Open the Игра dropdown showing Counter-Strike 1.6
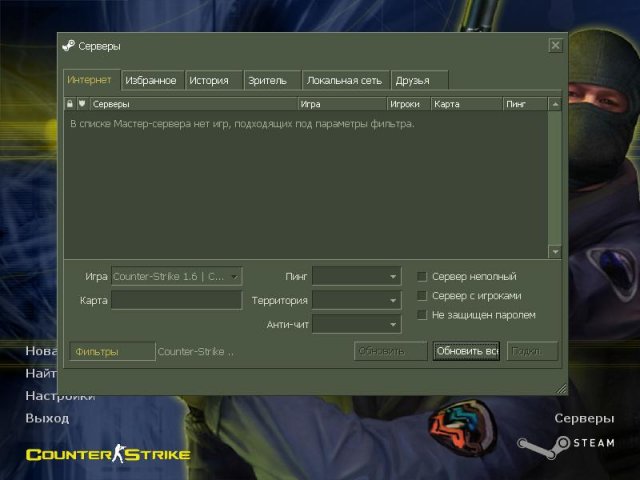The width and height of the screenshot is (640, 480). 176,276
